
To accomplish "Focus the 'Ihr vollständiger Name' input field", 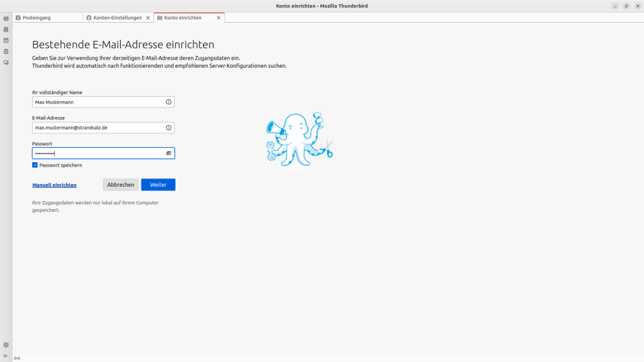I will pos(97,102).
